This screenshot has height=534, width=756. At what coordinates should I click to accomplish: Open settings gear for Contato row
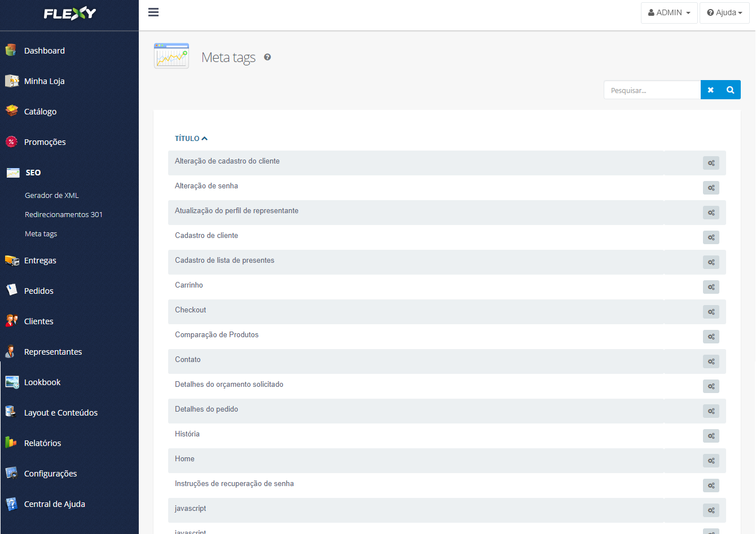711,361
